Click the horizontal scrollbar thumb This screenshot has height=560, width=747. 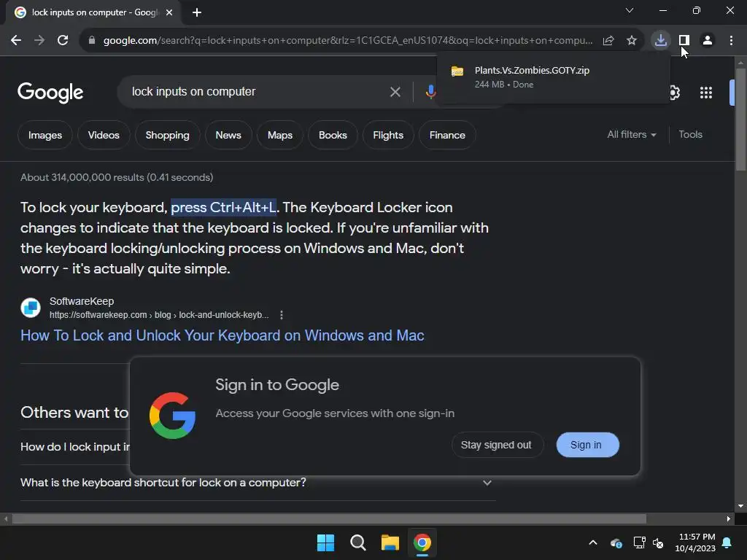point(329,518)
